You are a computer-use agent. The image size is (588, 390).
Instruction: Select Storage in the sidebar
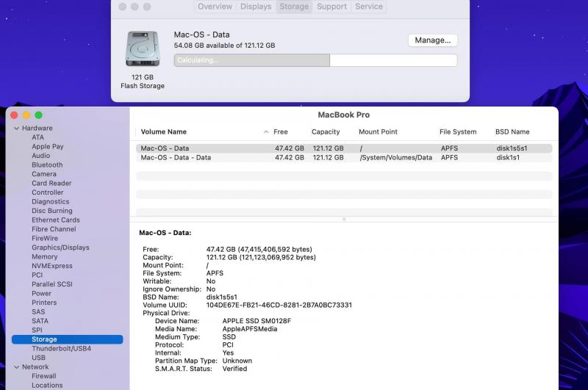coord(67,339)
